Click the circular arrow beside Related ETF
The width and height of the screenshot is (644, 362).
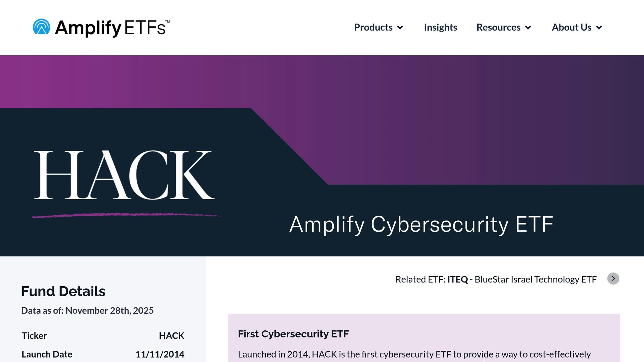point(613,279)
